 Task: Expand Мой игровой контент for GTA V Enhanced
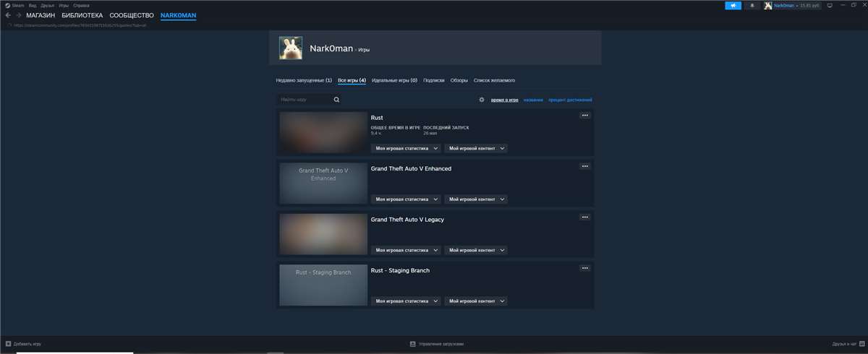click(x=476, y=199)
